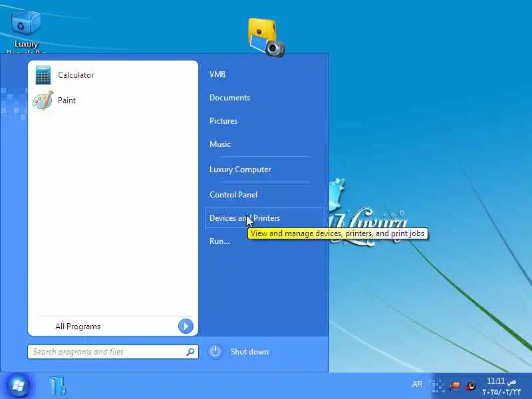Open the file explorer taskbar icon

[x=57, y=386]
